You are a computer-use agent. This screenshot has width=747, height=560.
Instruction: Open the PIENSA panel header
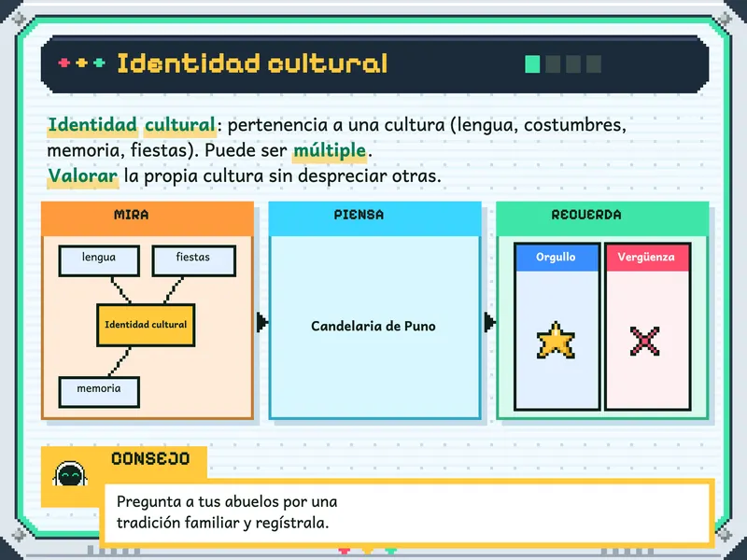click(x=375, y=218)
